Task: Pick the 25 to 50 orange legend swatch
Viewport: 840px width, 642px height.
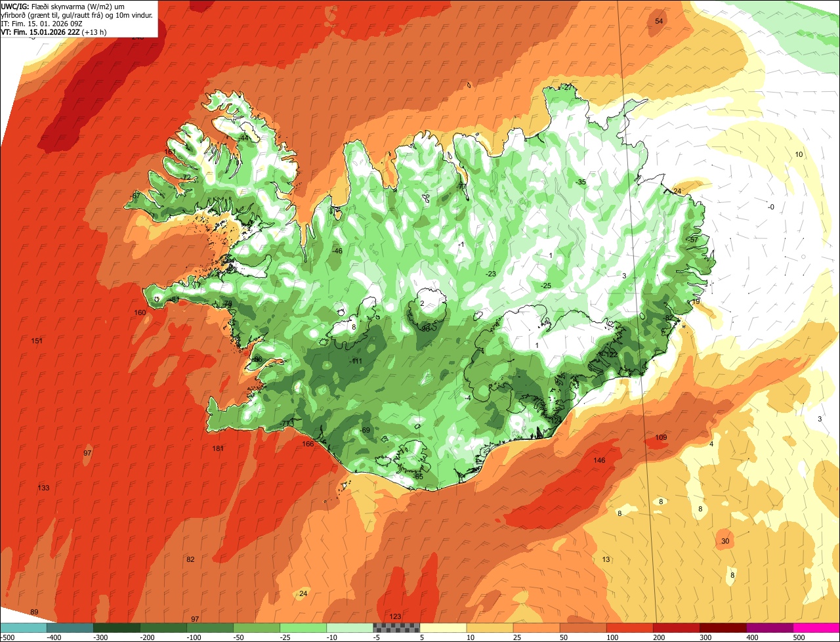Action: pos(536,628)
